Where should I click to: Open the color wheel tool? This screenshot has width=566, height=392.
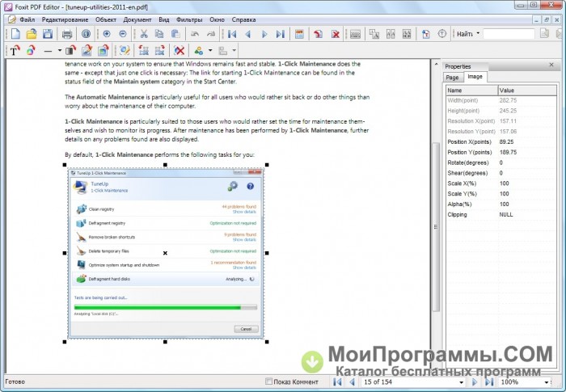tap(31, 51)
